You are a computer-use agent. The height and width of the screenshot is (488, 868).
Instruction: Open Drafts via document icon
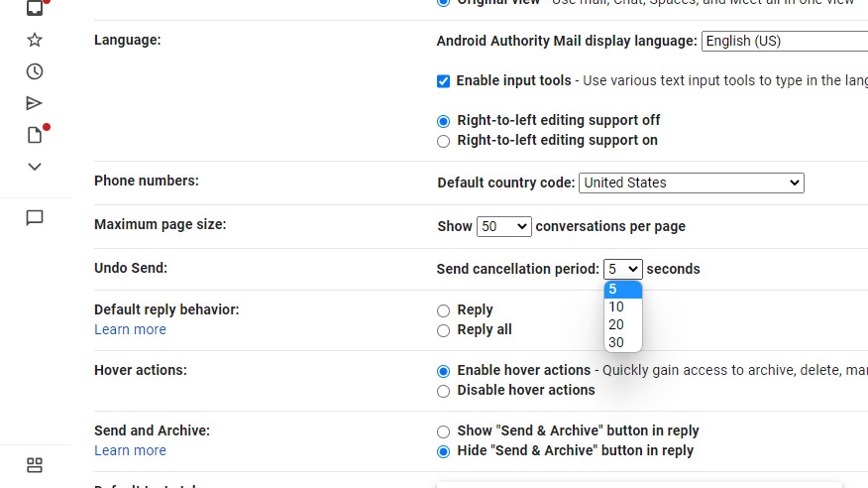coord(35,135)
